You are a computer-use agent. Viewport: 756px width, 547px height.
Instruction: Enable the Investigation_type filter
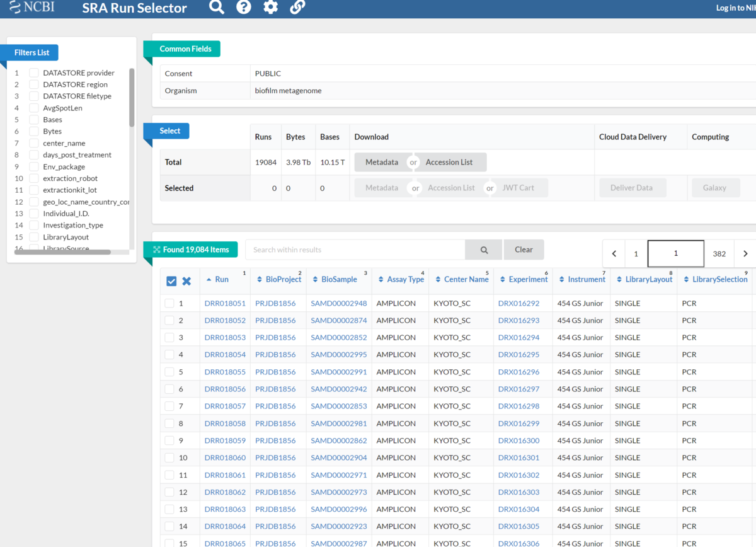34,225
